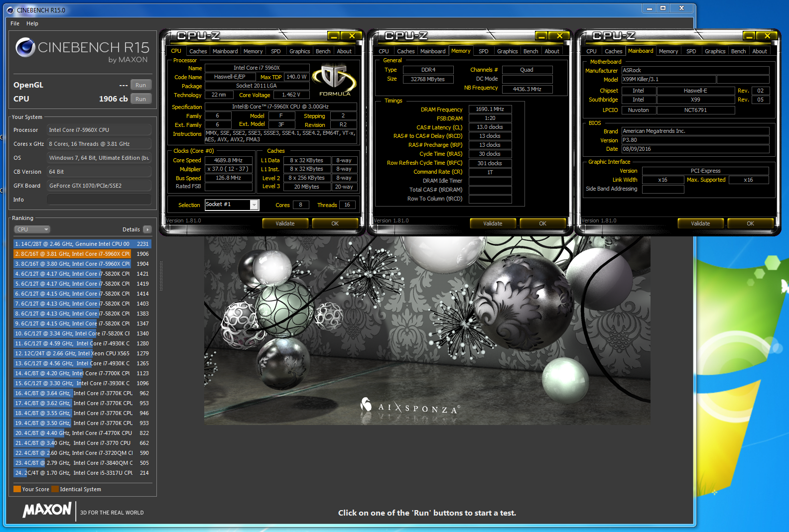Screen dimensions: 789x532
Task: Select ranking row 12 Xeon X565 score 1279
Action: point(82,353)
